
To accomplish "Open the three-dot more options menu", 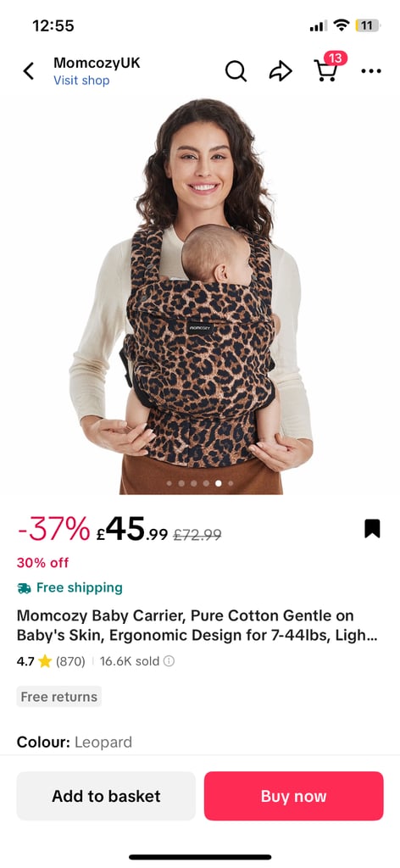I will coord(370,71).
